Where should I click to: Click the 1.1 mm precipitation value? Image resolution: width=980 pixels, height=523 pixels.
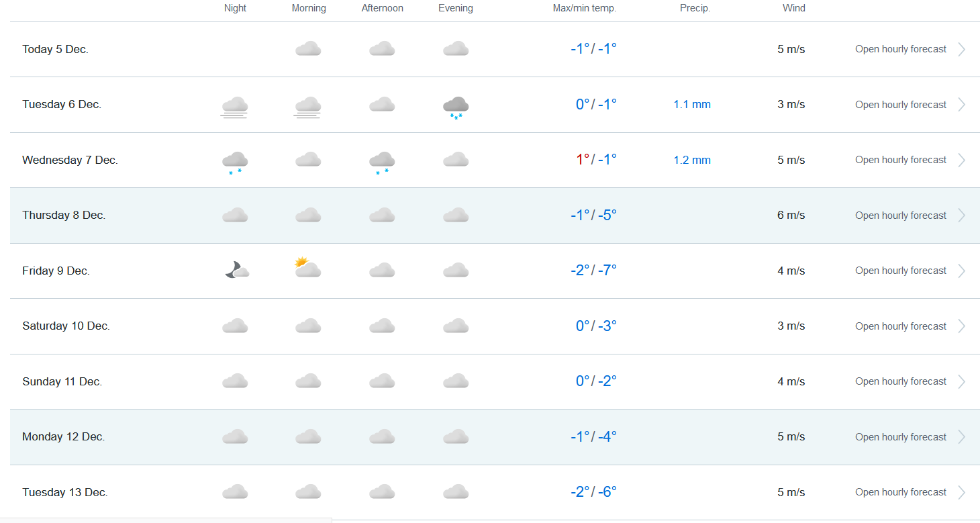[x=692, y=105]
